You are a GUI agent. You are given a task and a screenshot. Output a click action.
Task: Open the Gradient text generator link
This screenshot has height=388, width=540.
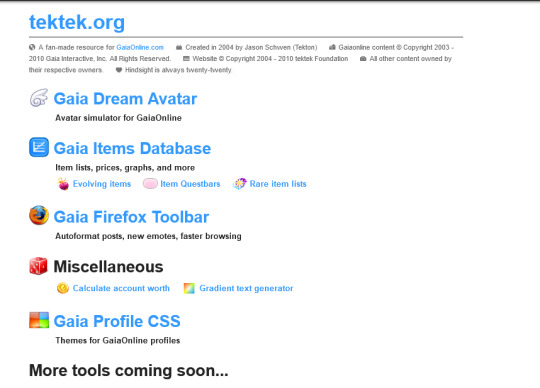pyautogui.click(x=246, y=288)
